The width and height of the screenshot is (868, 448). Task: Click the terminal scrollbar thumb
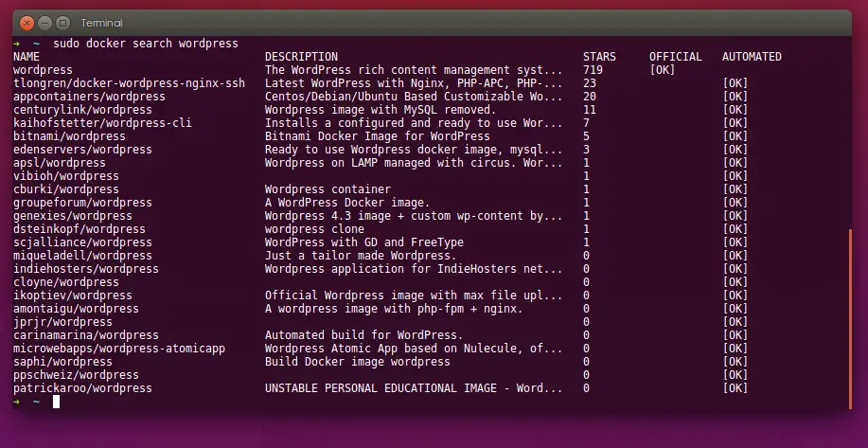pos(850,319)
